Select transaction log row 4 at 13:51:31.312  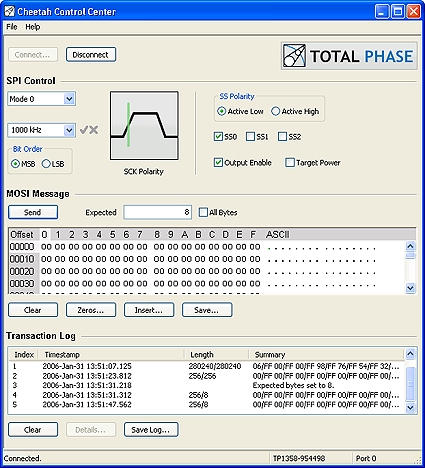click(x=206, y=395)
